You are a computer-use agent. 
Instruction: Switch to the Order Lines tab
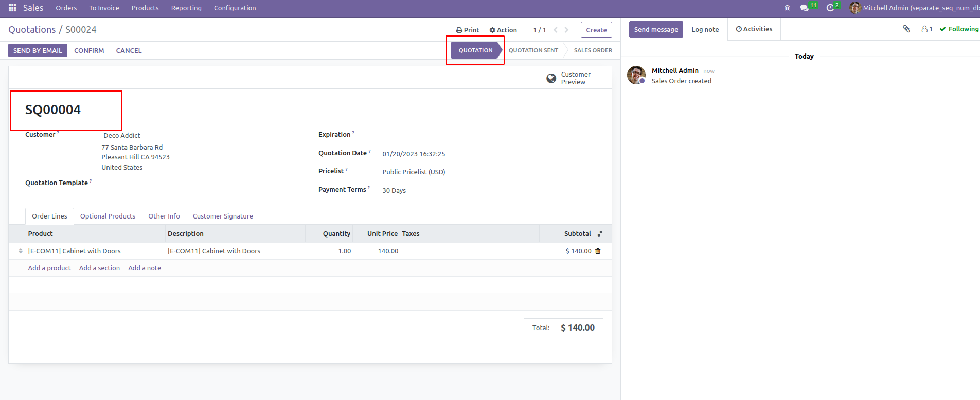tap(49, 216)
